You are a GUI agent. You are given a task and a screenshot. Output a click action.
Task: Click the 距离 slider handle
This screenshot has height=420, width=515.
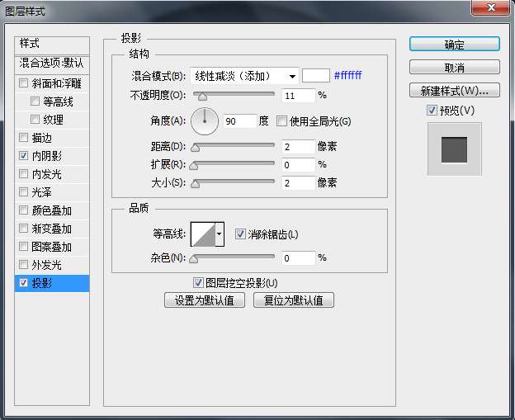tap(195, 148)
